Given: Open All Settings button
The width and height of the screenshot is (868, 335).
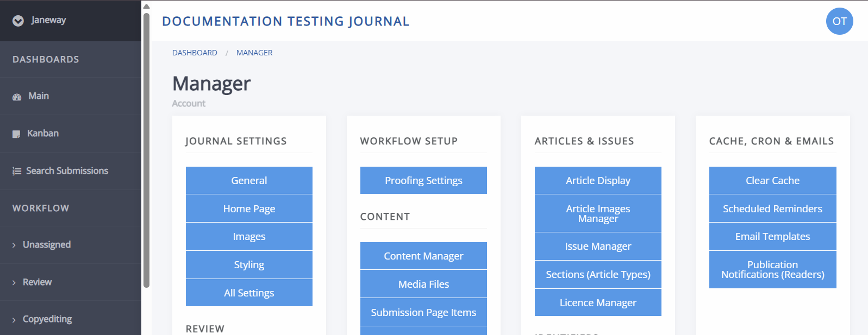Looking at the screenshot, I should 249,293.
